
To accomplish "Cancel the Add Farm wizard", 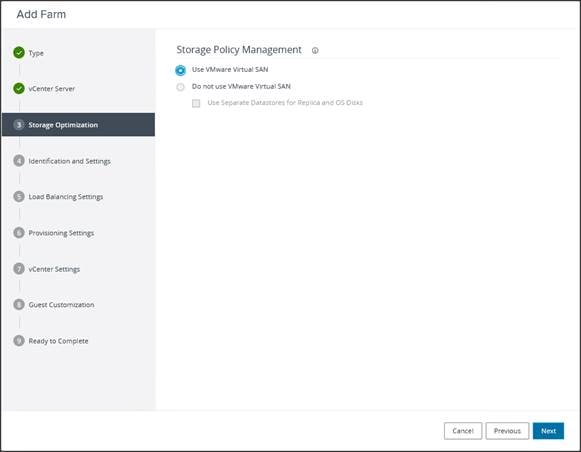I will (463, 431).
